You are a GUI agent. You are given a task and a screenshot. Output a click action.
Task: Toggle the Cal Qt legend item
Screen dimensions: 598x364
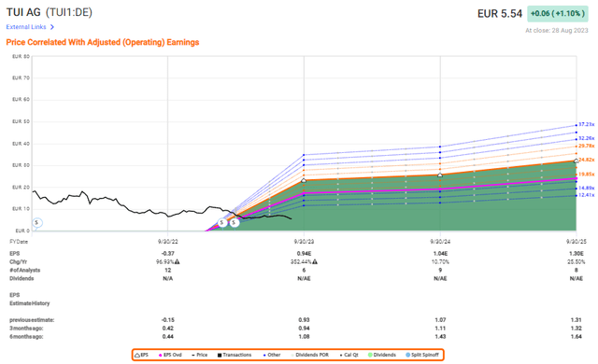[349, 355]
